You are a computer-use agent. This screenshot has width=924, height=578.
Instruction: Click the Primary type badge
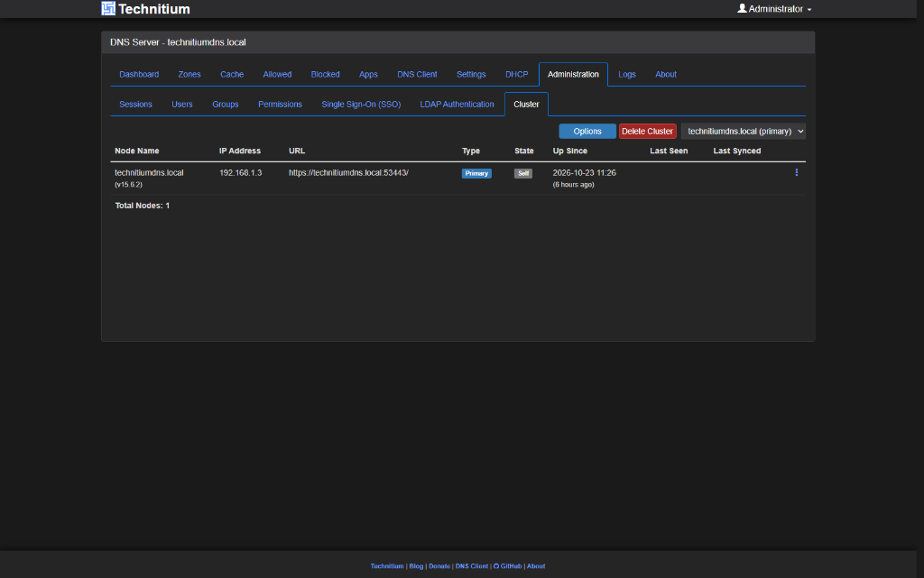click(476, 174)
